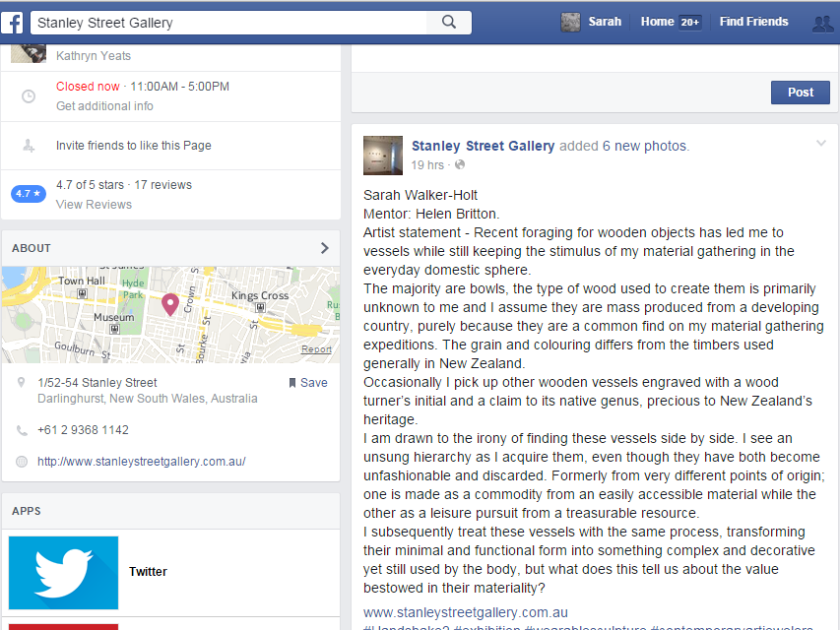
Task: Click the Stanley Street Gallery post thumbnail
Action: [382, 155]
